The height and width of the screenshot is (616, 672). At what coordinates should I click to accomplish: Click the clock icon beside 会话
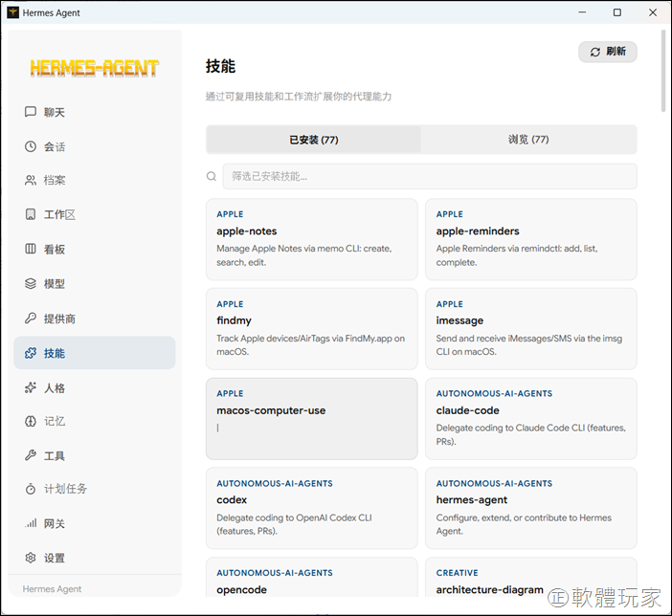pyautogui.click(x=31, y=146)
